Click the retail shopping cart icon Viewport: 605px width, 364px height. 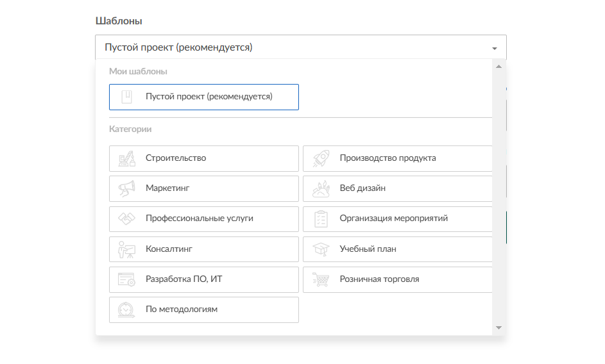(321, 279)
